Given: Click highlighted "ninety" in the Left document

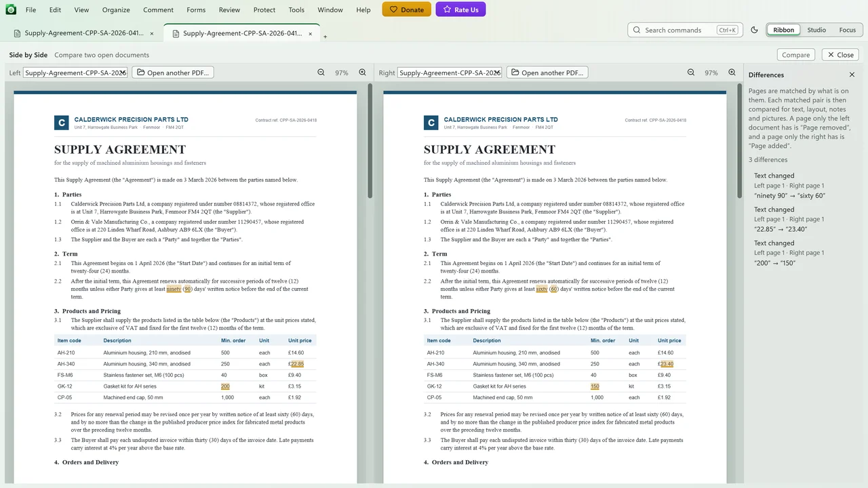Looking at the screenshot, I should point(174,289).
